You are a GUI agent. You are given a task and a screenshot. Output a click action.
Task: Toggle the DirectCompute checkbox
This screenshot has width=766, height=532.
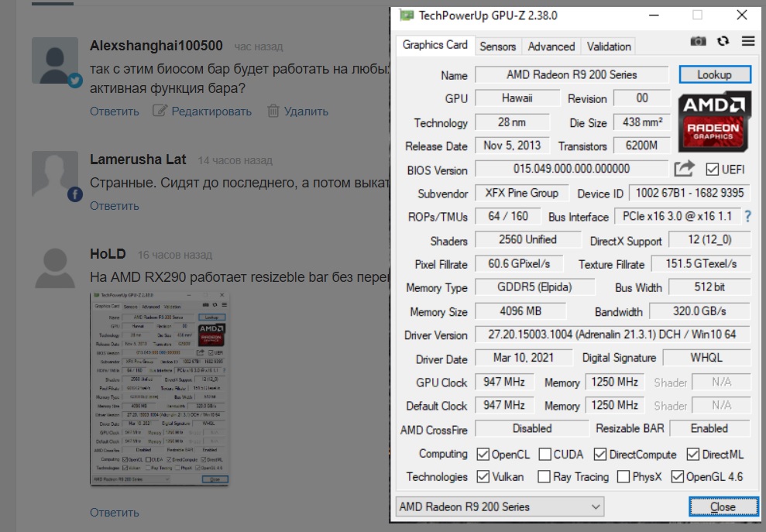pyautogui.click(x=600, y=455)
